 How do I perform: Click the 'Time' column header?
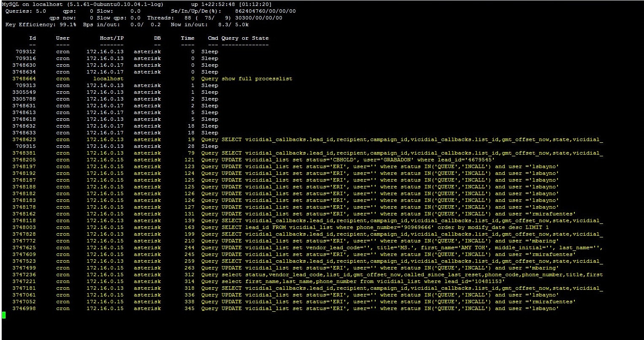pos(187,38)
